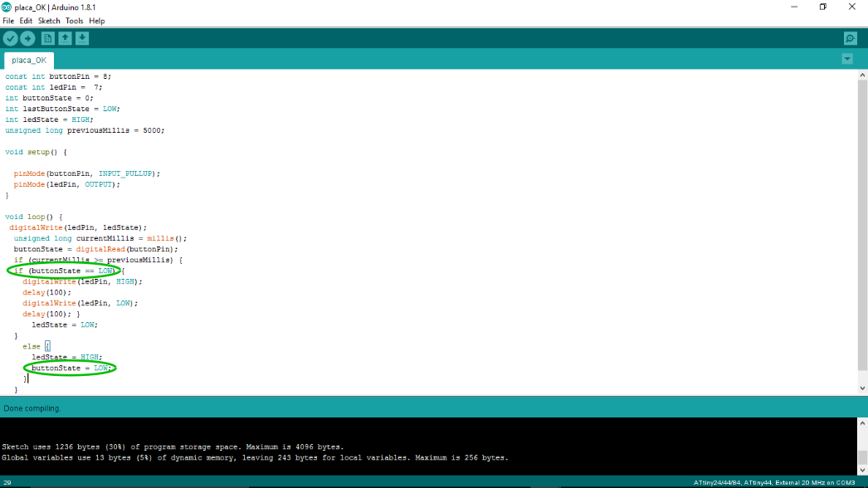
Task: Click the 'else {' line
Action: pyautogui.click(x=37, y=347)
